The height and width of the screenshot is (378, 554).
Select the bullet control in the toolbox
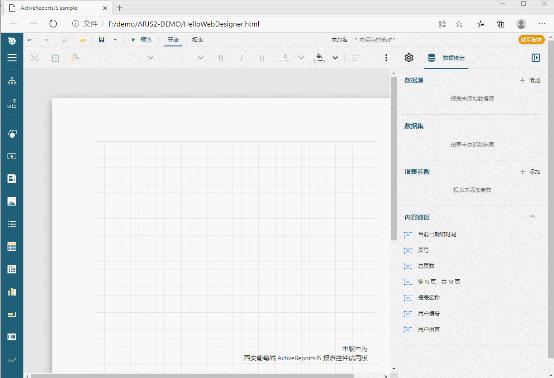[x=12, y=314]
